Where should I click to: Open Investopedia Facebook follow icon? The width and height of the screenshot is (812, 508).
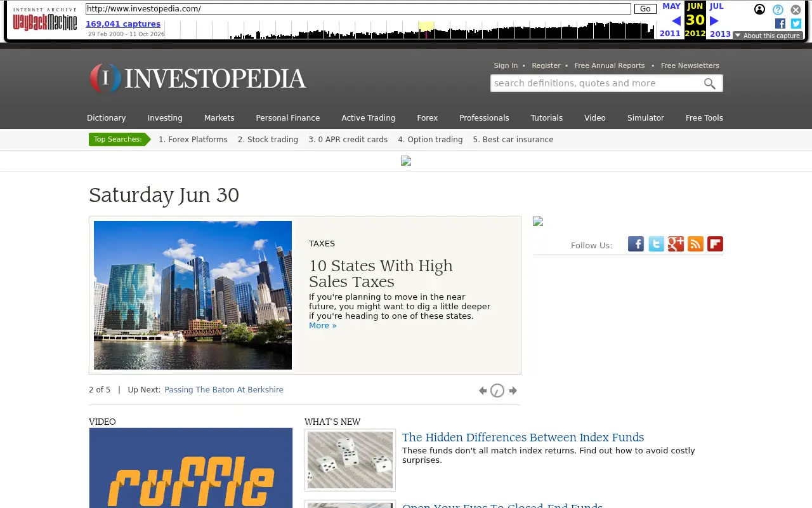tap(636, 244)
